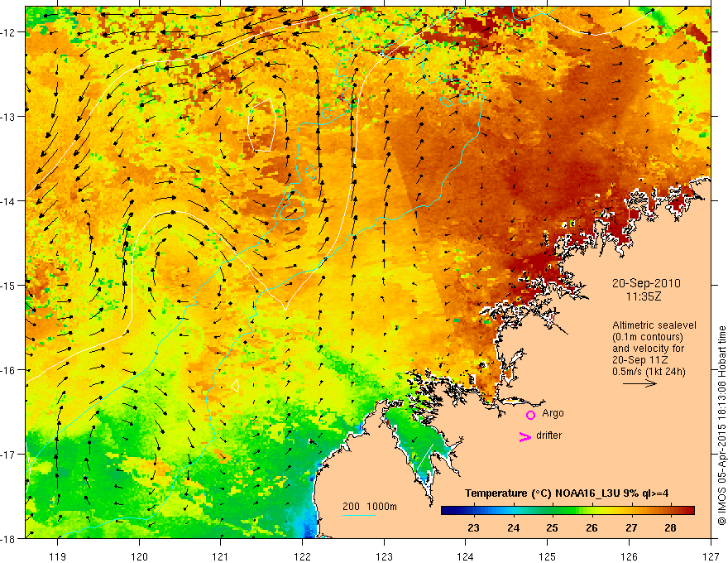This screenshot has height=563, width=728.
Task: Click the 'and velocity for' text line
Action: (x=648, y=349)
